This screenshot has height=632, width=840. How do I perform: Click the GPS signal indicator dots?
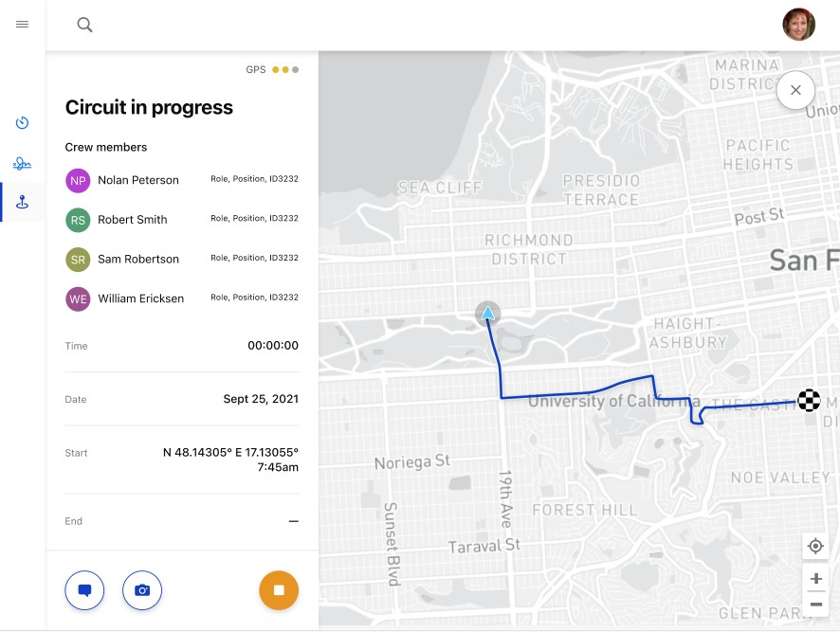(x=285, y=69)
